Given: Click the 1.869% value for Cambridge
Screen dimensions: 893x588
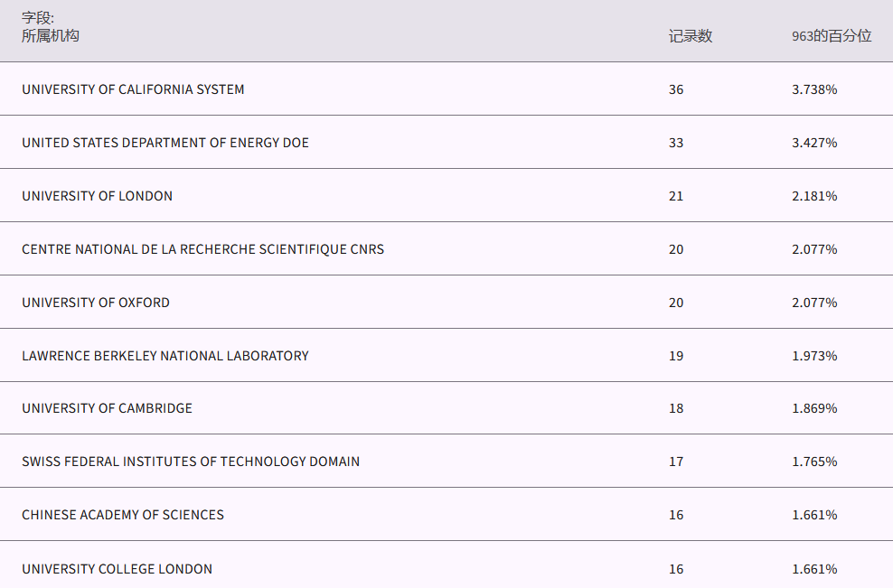Looking at the screenshot, I should 814,408.
